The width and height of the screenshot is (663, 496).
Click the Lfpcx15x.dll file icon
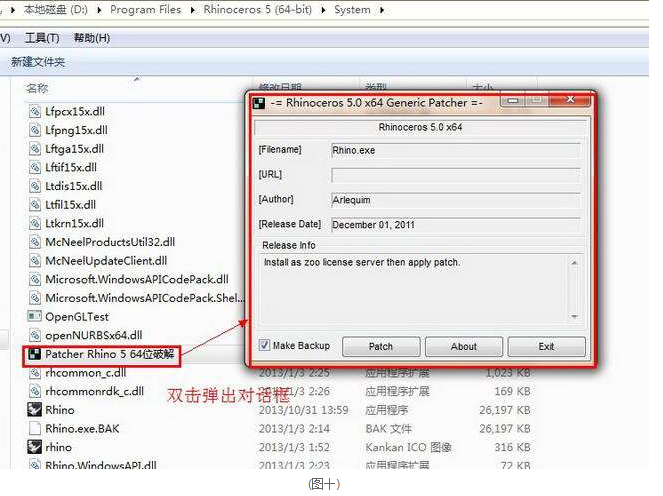coord(35,112)
